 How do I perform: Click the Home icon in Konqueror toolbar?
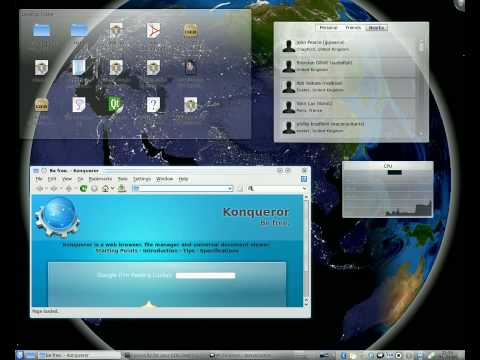106,189
